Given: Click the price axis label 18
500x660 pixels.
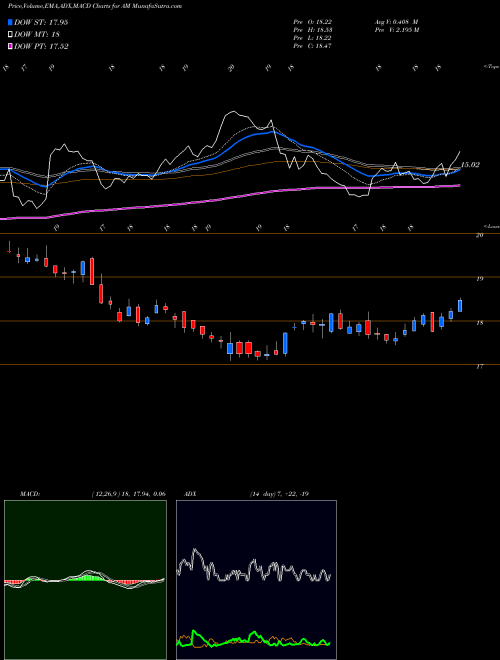Looking at the screenshot, I should point(479,323).
